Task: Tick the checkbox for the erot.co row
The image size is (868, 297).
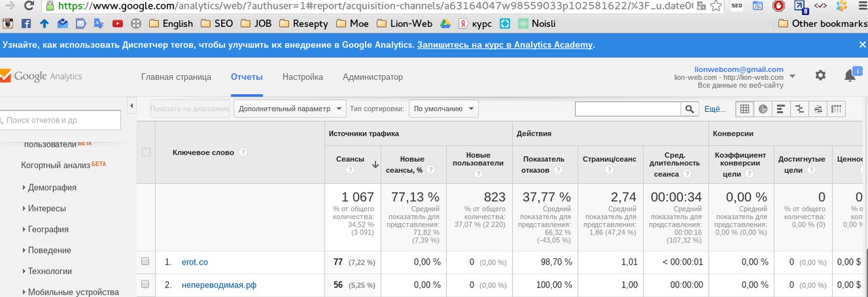Action: [x=145, y=262]
